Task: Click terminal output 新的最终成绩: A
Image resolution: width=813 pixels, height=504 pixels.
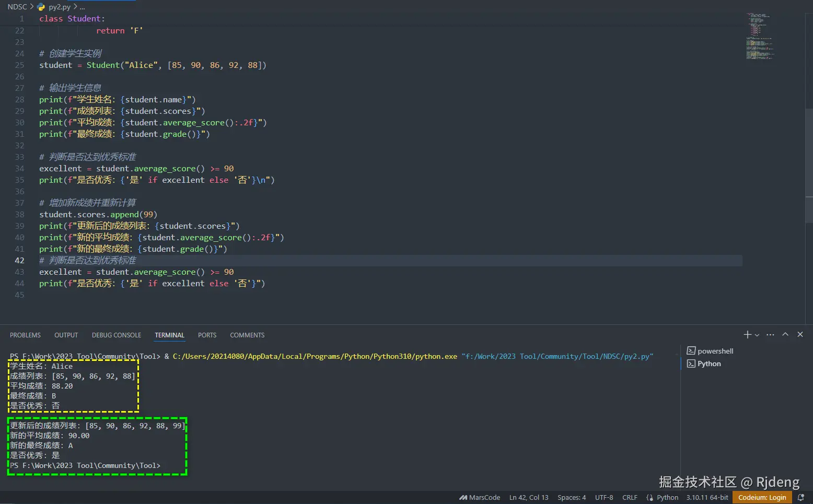Action: (41, 446)
